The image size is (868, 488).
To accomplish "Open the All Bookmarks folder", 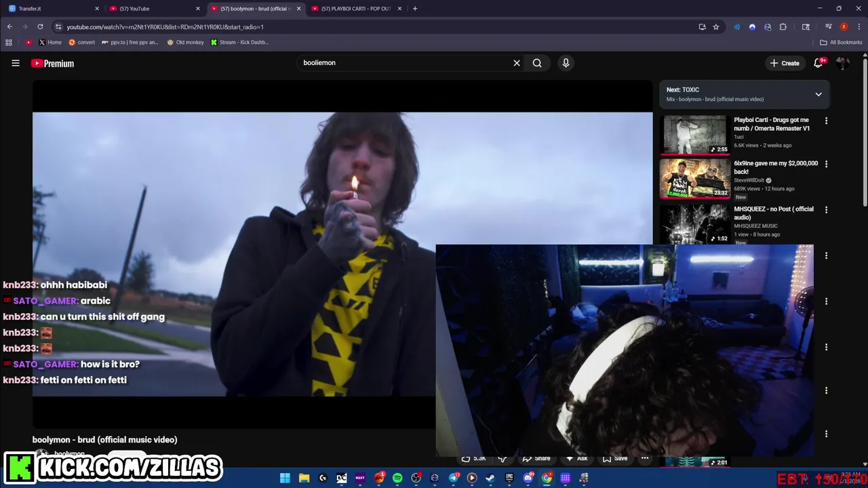I will 841,42.
